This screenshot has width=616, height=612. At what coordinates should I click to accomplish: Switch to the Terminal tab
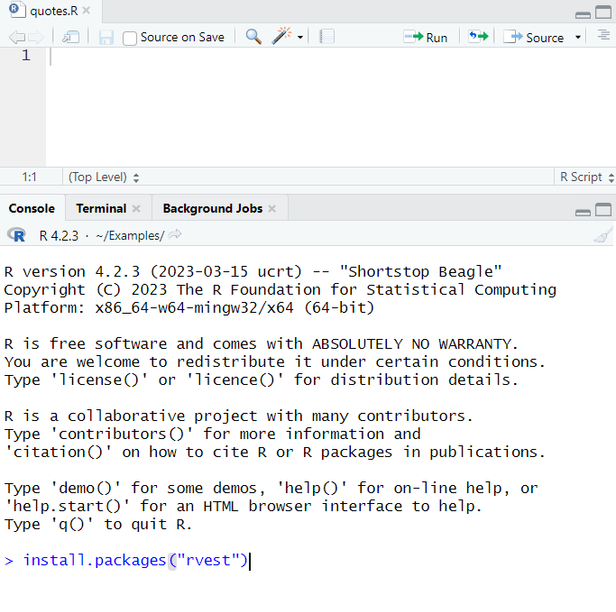(101, 208)
